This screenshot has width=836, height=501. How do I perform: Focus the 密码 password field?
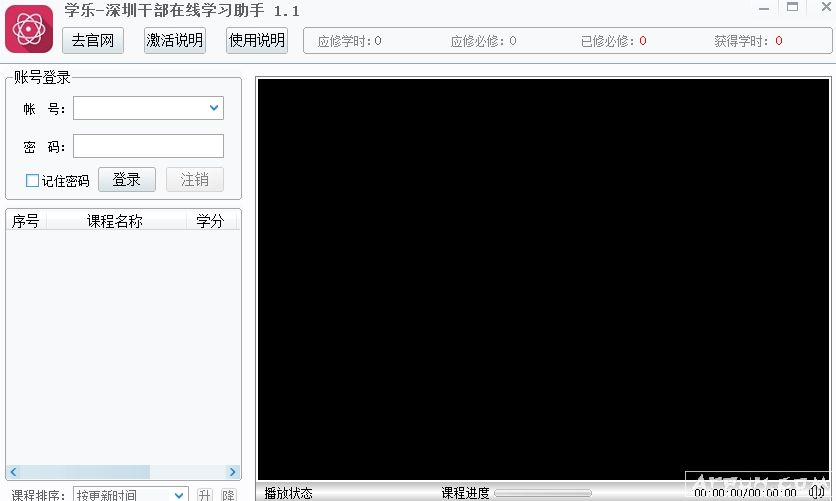(148, 146)
